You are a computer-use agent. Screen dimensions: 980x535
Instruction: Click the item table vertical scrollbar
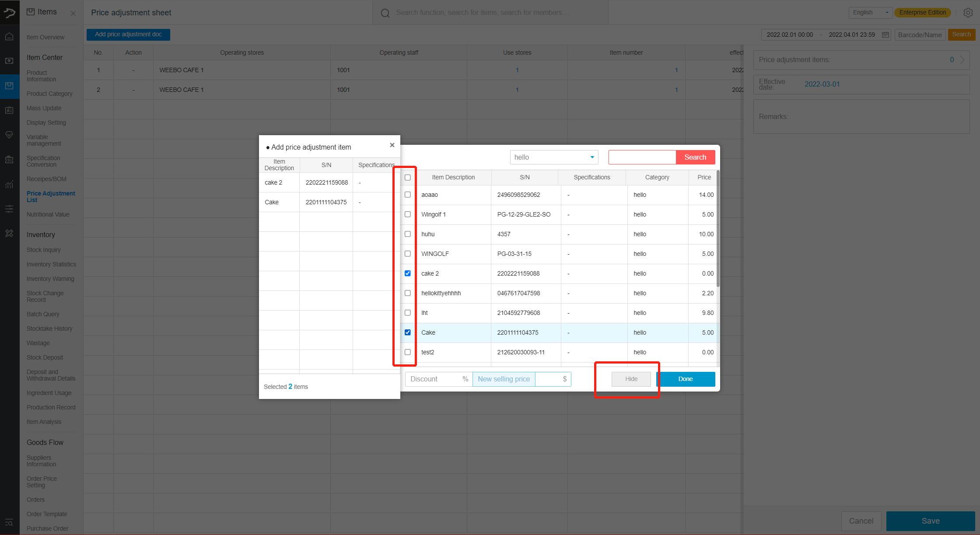pyautogui.click(x=718, y=230)
